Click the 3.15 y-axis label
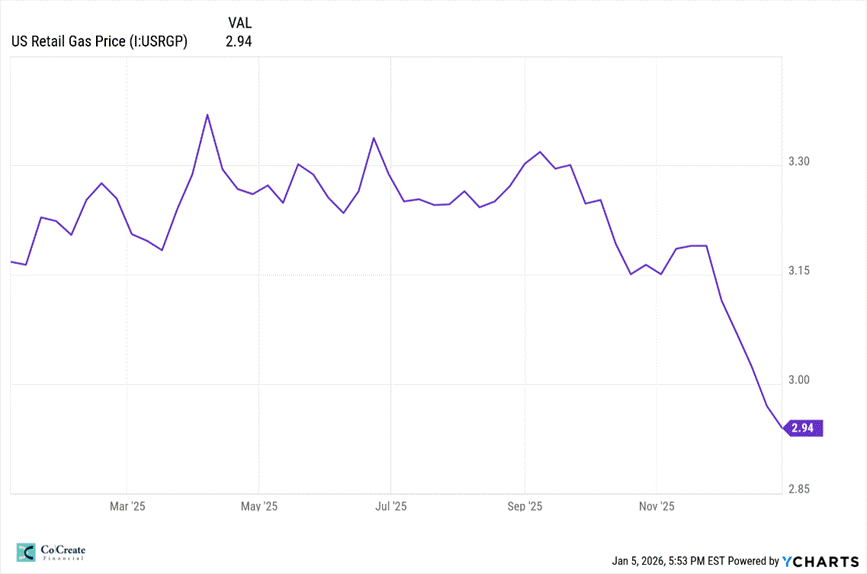The image size is (867, 574). (798, 270)
